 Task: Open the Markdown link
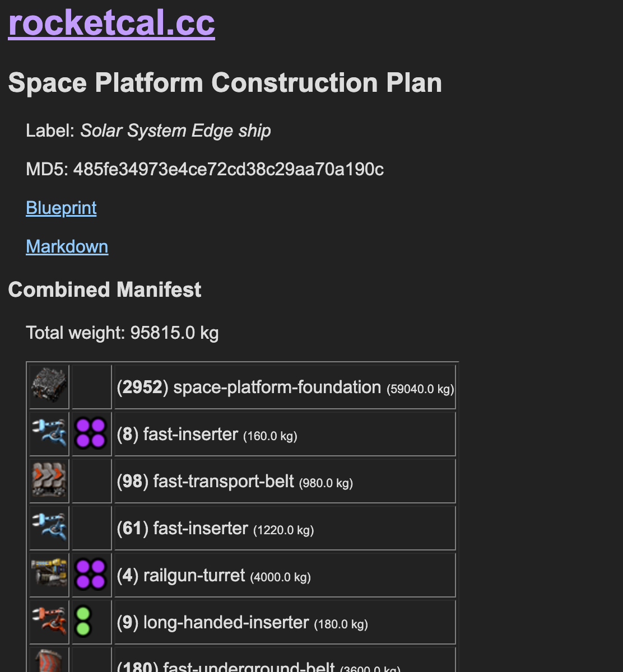click(x=67, y=246)
